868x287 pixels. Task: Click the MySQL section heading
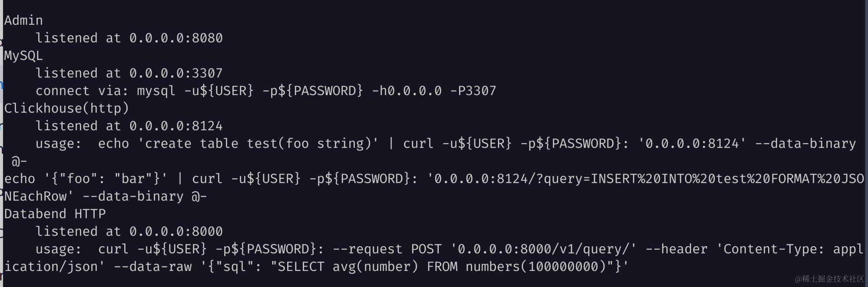point(23,56)
